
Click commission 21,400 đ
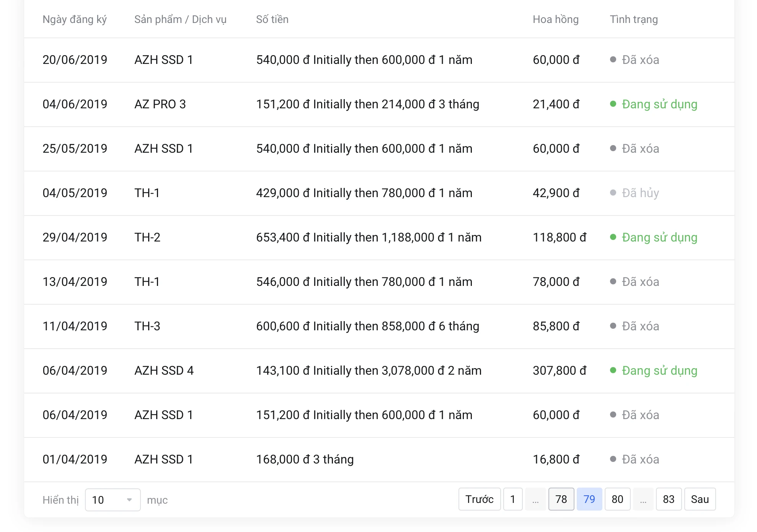[x=556, y=104]
